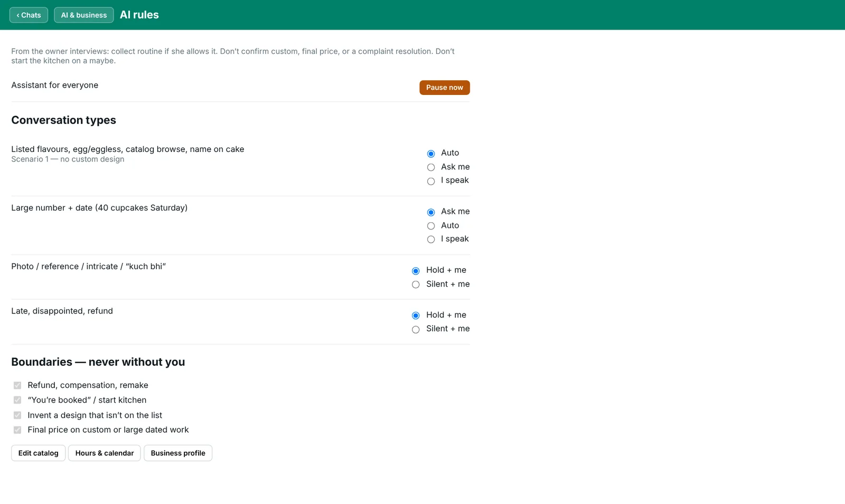Image resolution: width=845 pixels, height=504 pixels.
Task: Choose I speak for listed flavours scenario
Action: [431, 181]
